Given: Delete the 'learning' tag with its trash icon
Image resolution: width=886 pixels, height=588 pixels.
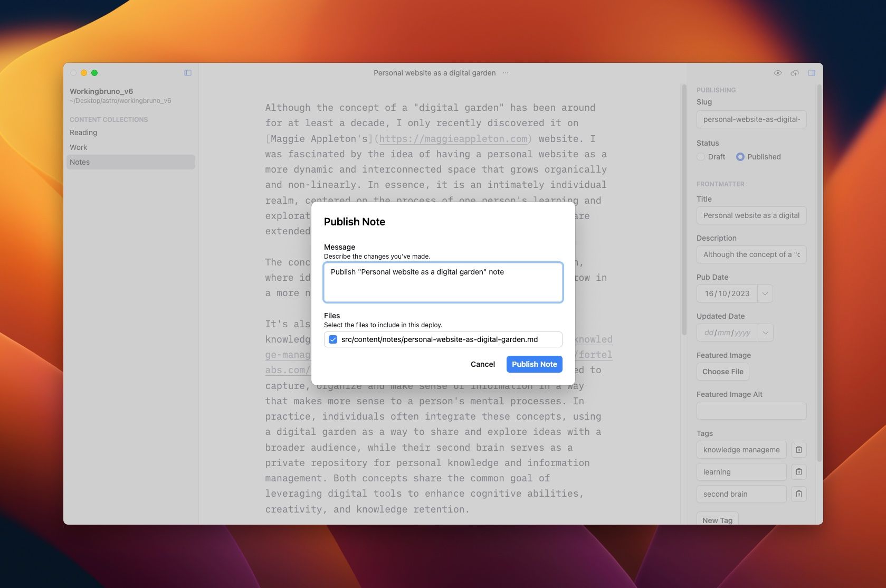Looking at the screenshot, I should 799,472.
